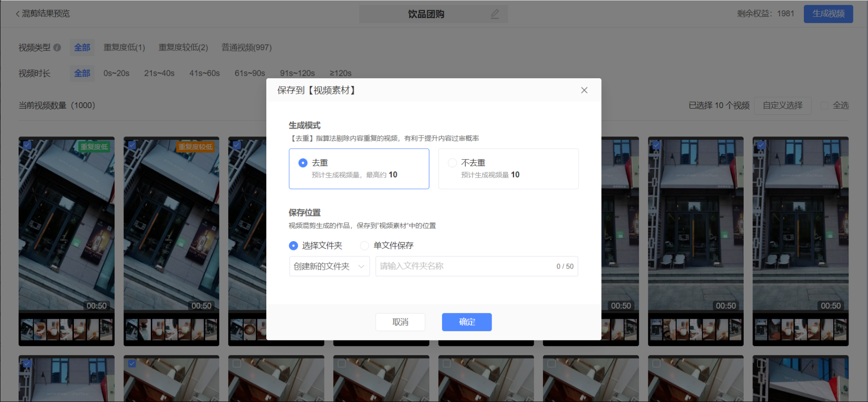This screenshot has width=868, height=402.
Task: Filter by 普通视频(997) video type
Action: (246, 47)
